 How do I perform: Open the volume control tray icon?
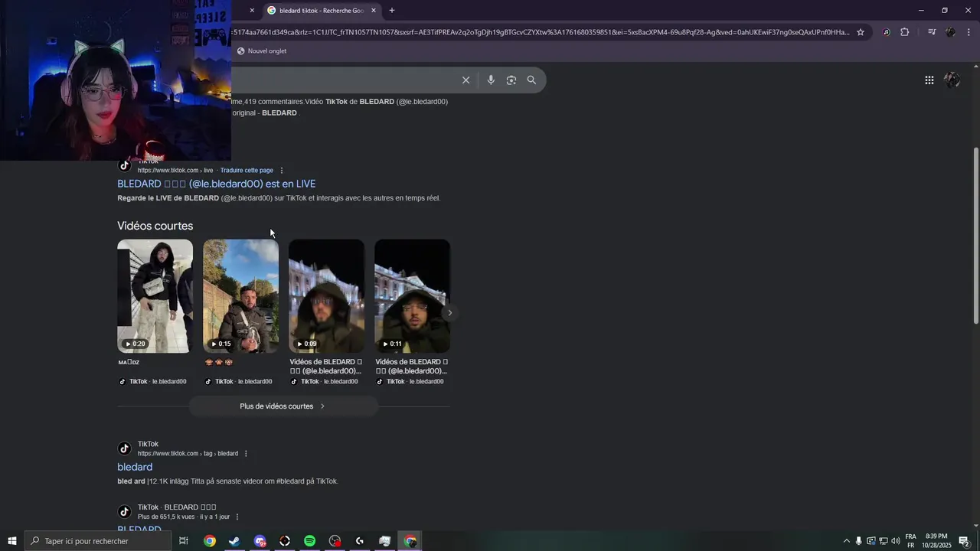(x=896, y=541)
